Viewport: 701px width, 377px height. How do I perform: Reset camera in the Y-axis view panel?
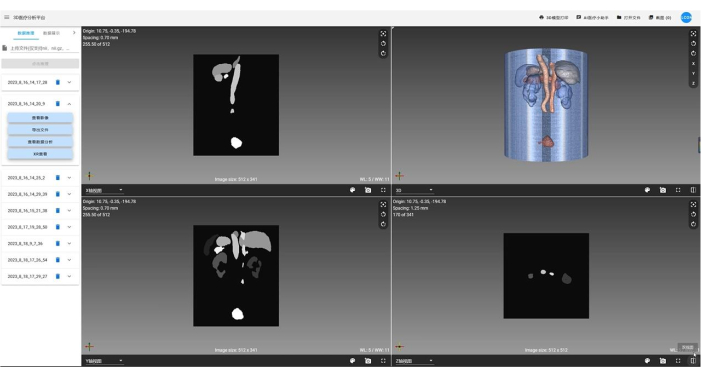point(383,204)
